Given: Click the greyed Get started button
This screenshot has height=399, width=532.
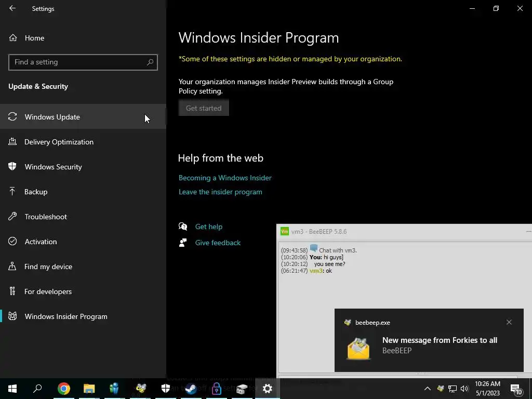Looking at the screenshot, I should click(x=204, y=108).
